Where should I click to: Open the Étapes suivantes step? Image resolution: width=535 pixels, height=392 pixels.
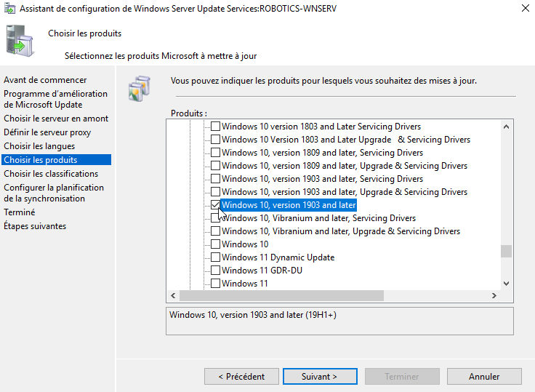[x=35, y=226]
